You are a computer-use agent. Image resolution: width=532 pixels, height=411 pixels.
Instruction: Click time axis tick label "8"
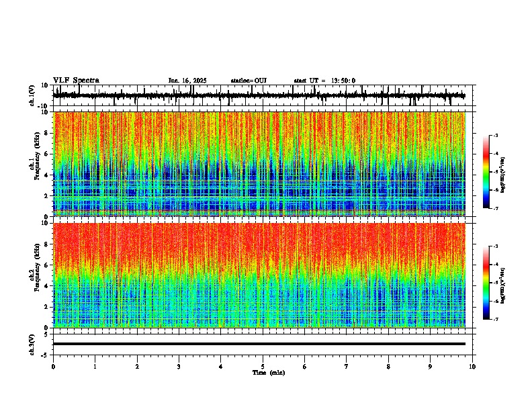pos(388,367)
